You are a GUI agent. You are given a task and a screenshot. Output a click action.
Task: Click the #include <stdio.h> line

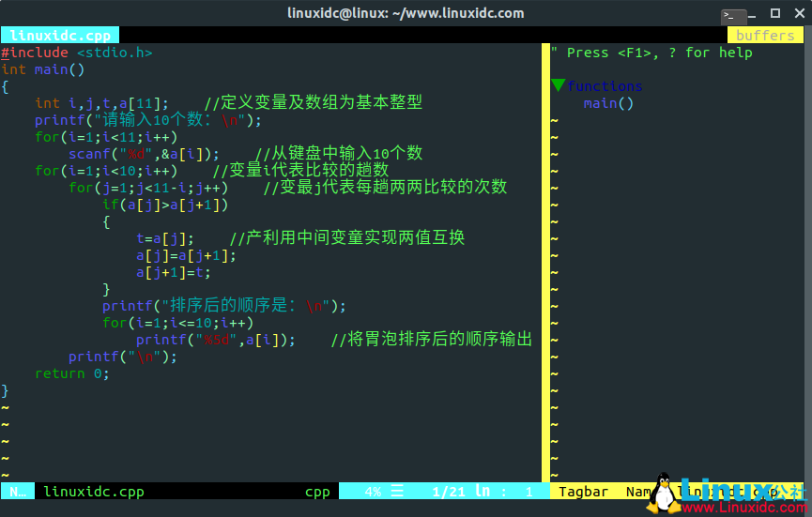click(x=77, y=53)
